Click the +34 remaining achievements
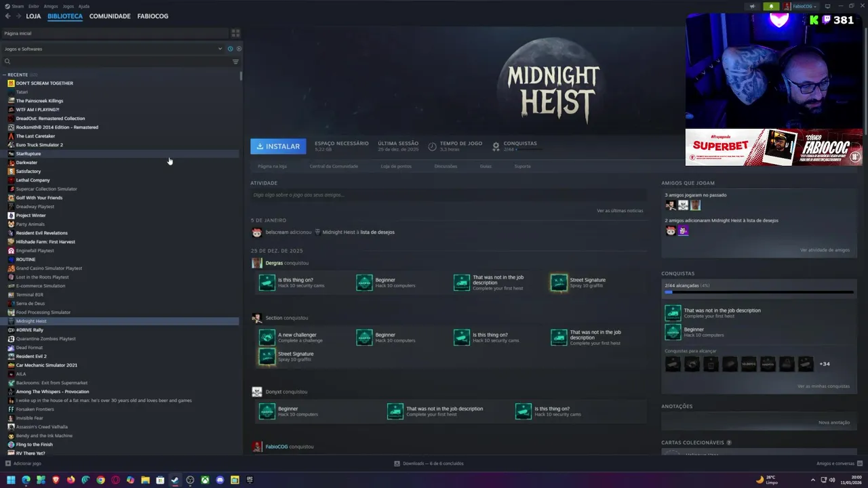Viewport: 868px width, 488px height. click(x=825, y=364)
